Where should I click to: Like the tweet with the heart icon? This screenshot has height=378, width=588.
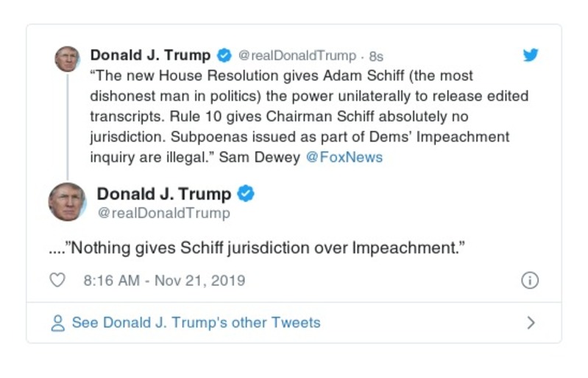(x=57, y=281)
